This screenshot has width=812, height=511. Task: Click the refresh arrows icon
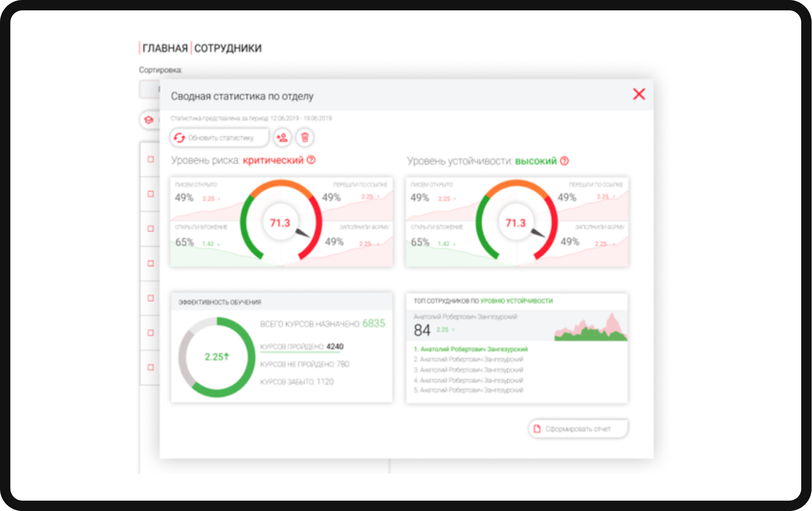click(x=179, y=137)
